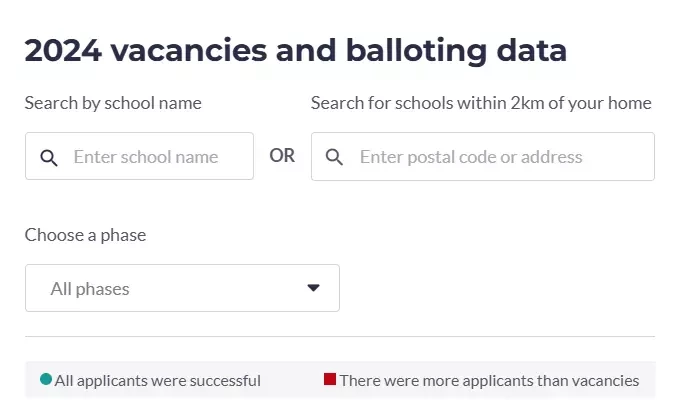Click the green circle legend icon
This screenshot has width=693, height=410.
(x=46, y=379)
